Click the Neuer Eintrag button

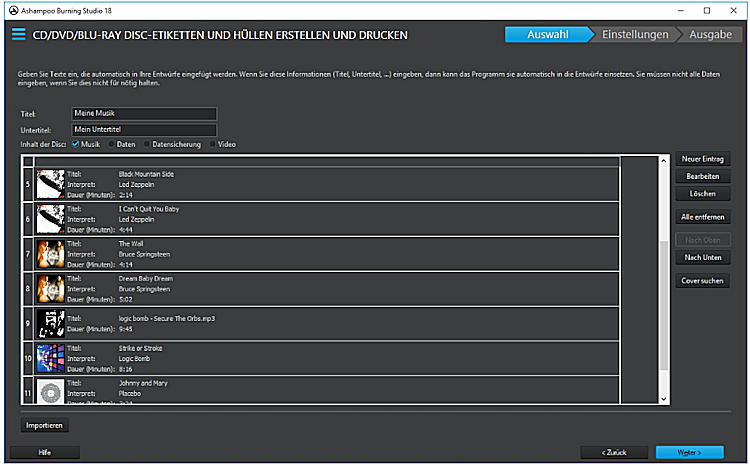(x=703, y=159)
